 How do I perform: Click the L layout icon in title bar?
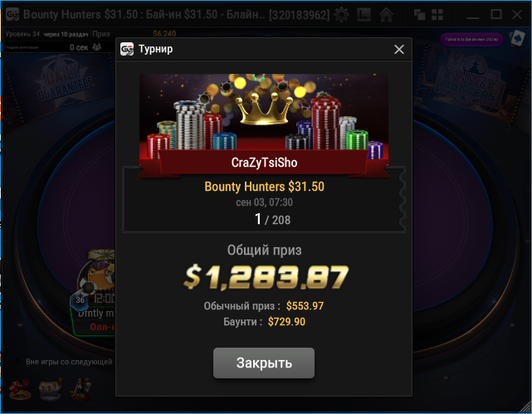pos(364,15)
